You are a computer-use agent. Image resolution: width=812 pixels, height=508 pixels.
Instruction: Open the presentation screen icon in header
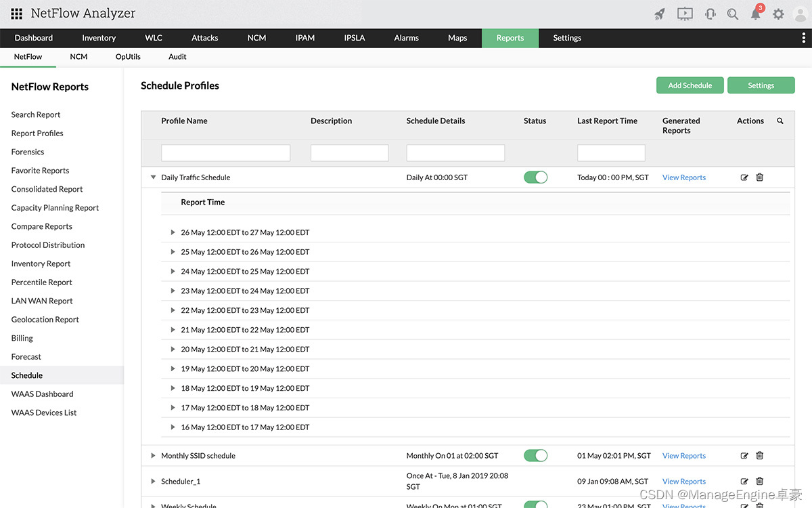685,14
